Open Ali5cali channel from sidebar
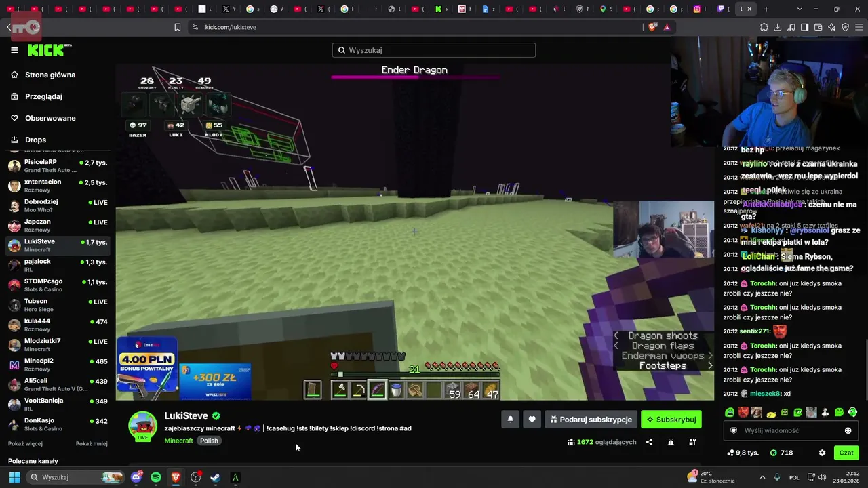Screen dimensions: 868x488 (x=58, y=384)
